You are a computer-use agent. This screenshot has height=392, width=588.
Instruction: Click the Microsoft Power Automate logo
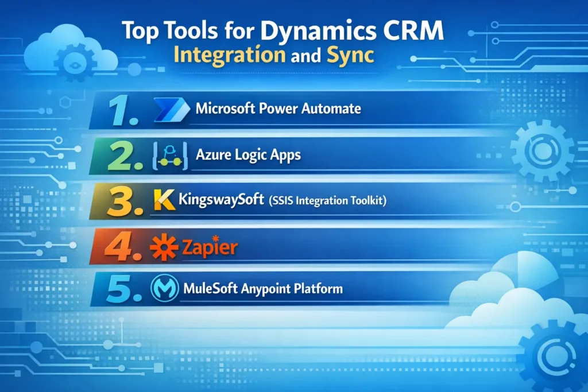[170, 109]
